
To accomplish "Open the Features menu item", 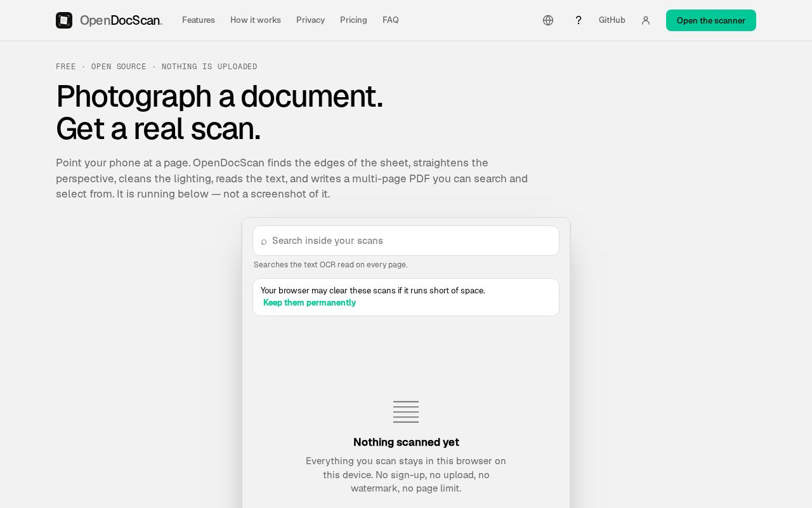I will 199,20.
